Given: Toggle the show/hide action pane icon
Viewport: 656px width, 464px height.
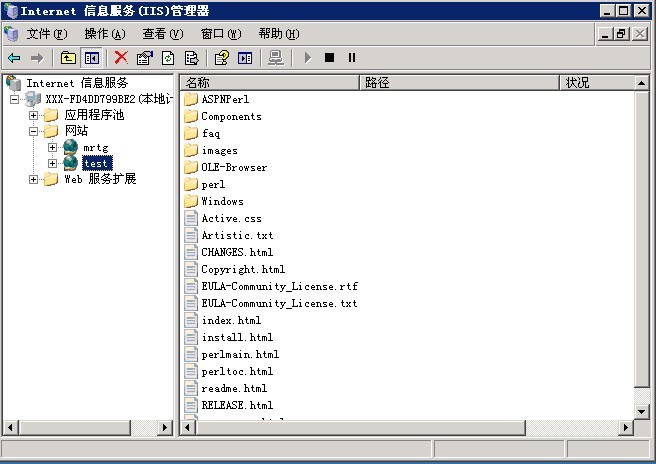Looking at the screenshot, I should coord(245,58).
